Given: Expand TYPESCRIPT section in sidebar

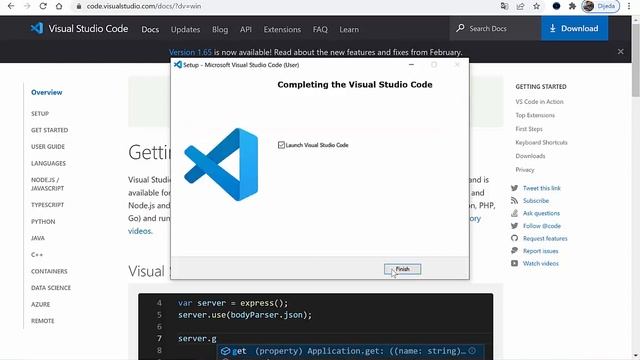Looking at the screenshot, I should 47,205.
